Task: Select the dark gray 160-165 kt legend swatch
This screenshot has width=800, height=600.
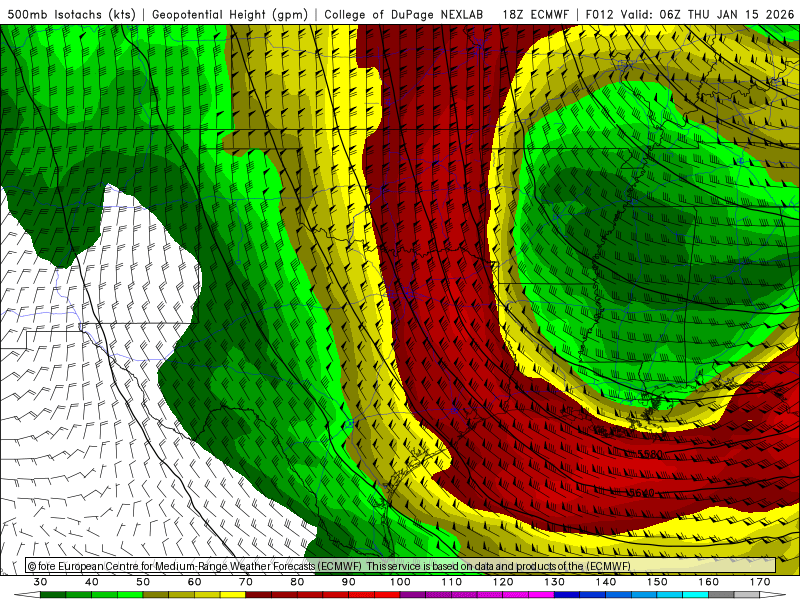Action: (x=721, y=595)
